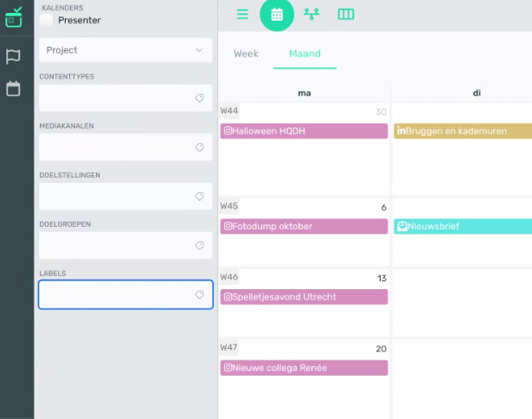532x419 pixels.
Task: Open the Doelstellingen tag selector
Action: click(125, 197)
